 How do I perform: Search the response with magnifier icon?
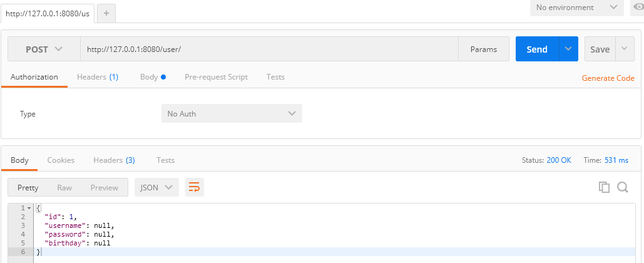click(x=623, y=187)
